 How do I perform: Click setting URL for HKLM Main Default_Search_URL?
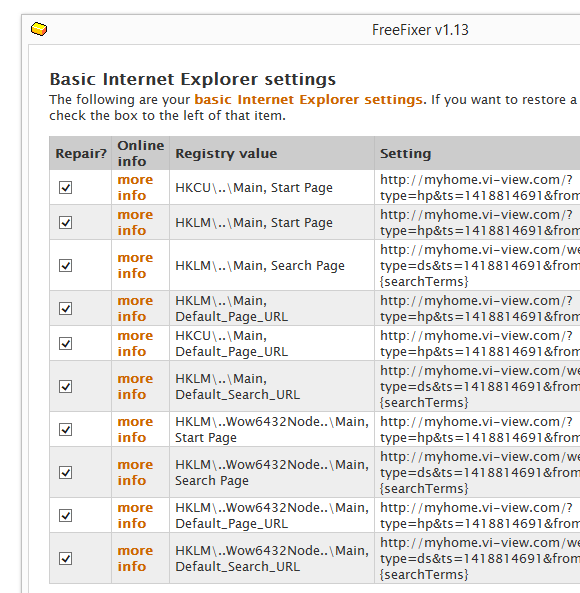[480, 387]
